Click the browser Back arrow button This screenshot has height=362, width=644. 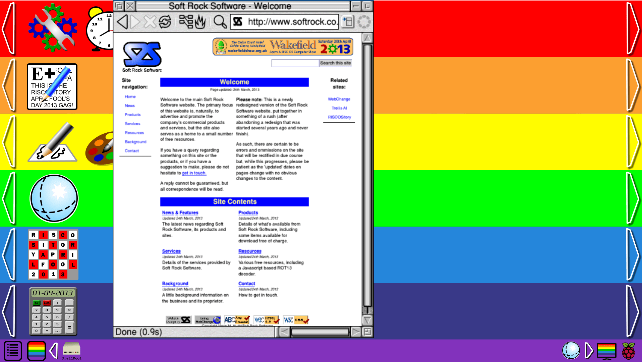click(x=123, y=22)
